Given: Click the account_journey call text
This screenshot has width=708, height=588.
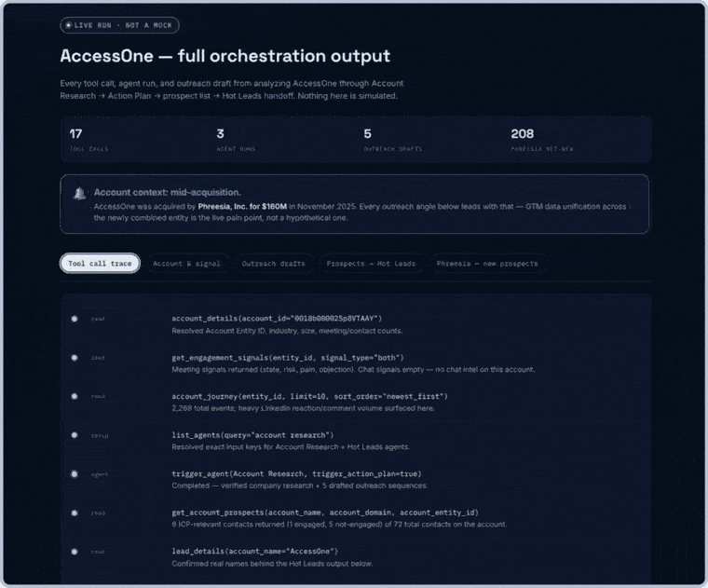Looking at the screenshot, I should [x=309, y=397].
